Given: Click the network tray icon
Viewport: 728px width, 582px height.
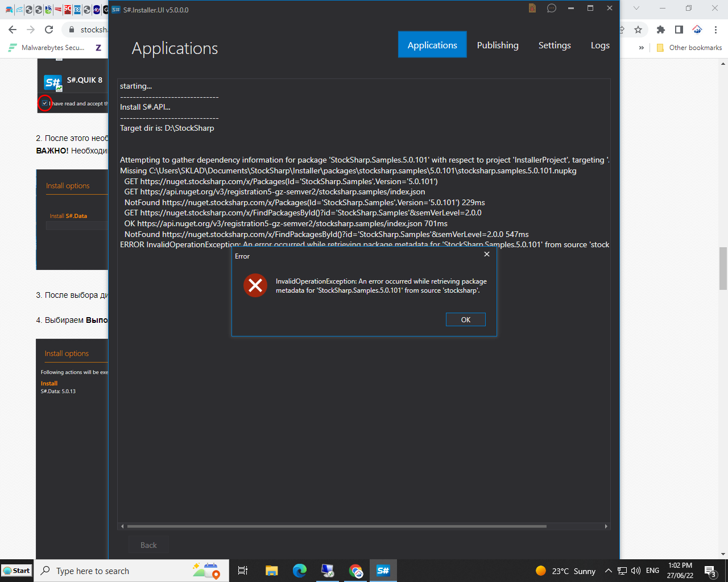Looking at the screenshot, I should 622,571.
